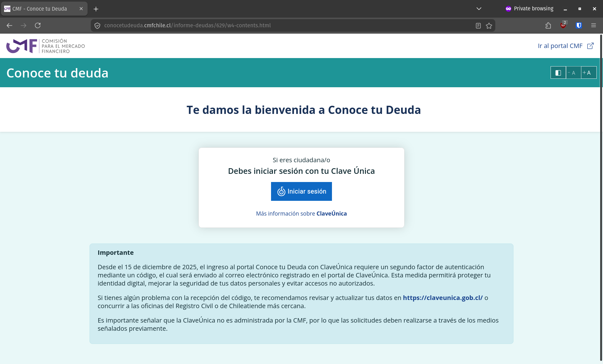Open the Extensions puzzle icon

coord(548,25)
